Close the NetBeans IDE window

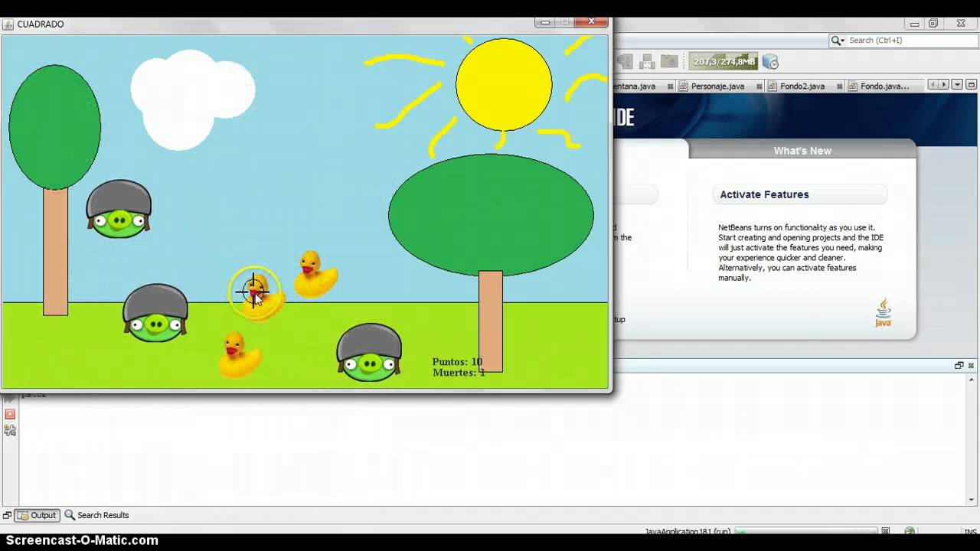click(x=961, y=24)
